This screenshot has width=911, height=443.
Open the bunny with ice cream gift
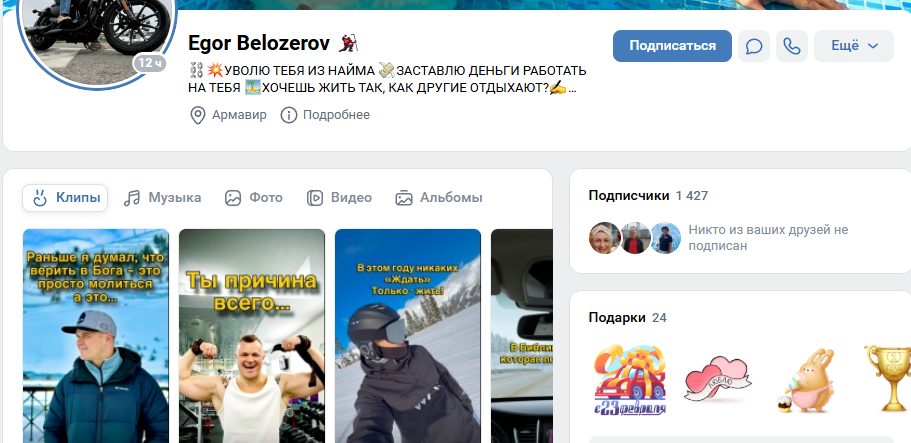coord(806,380)
